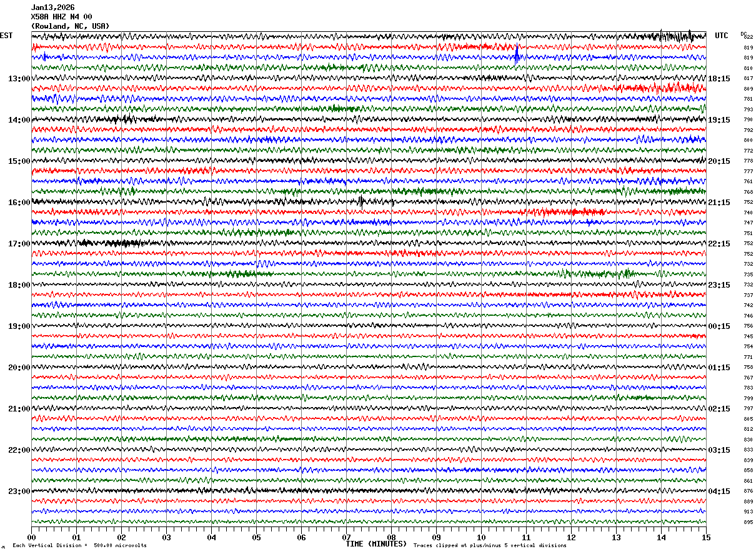
Task: Click the "02:15" UTC row label
Action: pos(719,409)
